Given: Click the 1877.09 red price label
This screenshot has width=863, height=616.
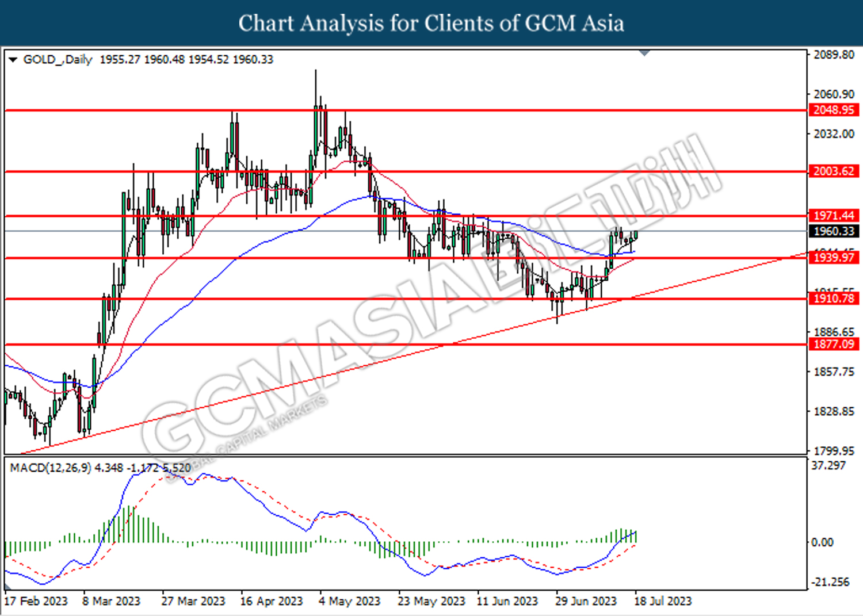Looking at the screenshot, I should coord(834,345).
